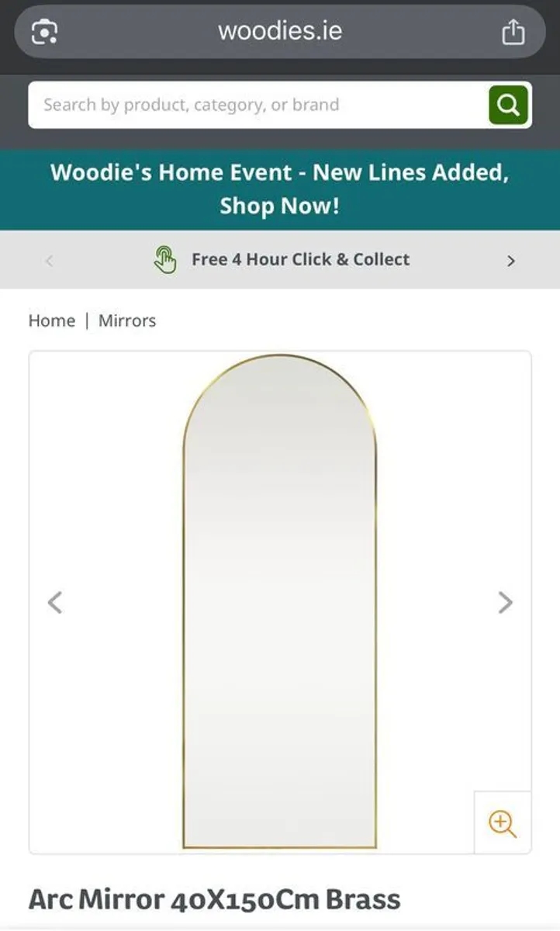
Task: Select the Arc Mirror 40X150Cm Brass title
Action: [x=215, y=899]
